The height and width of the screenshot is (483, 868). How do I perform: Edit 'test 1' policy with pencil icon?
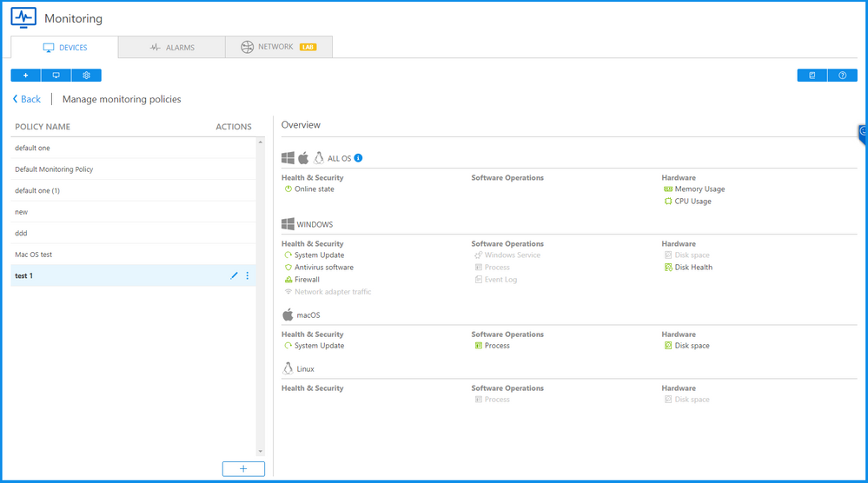point(235,275)
